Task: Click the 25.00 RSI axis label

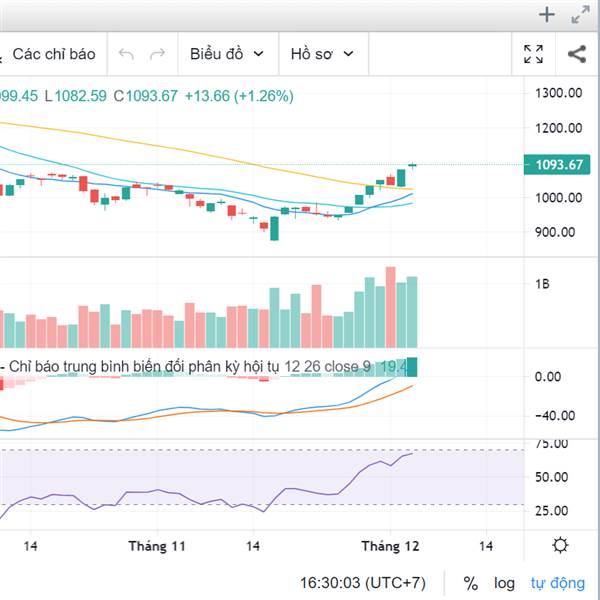Action: point(551,511)
